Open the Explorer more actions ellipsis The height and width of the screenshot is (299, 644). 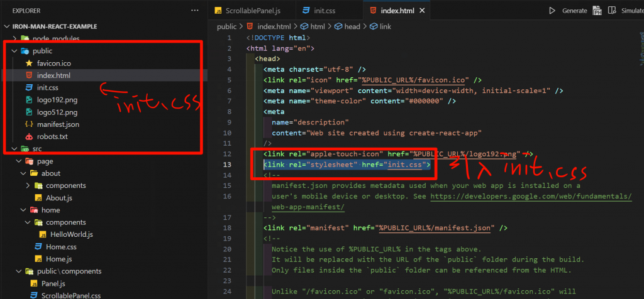point(194,11)
